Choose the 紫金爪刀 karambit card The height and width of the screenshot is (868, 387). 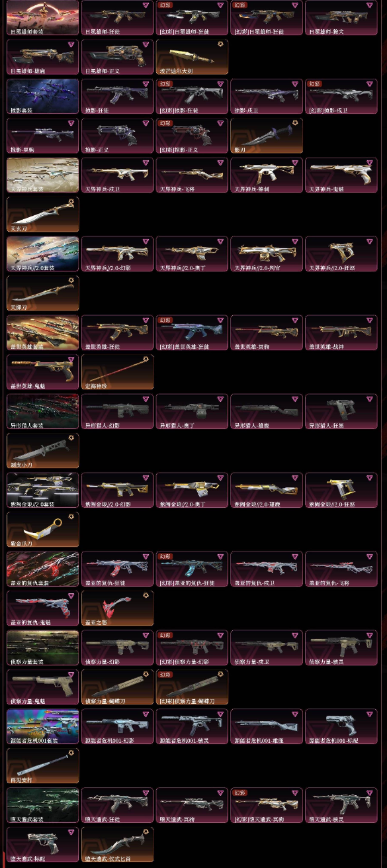coord(42,530)
